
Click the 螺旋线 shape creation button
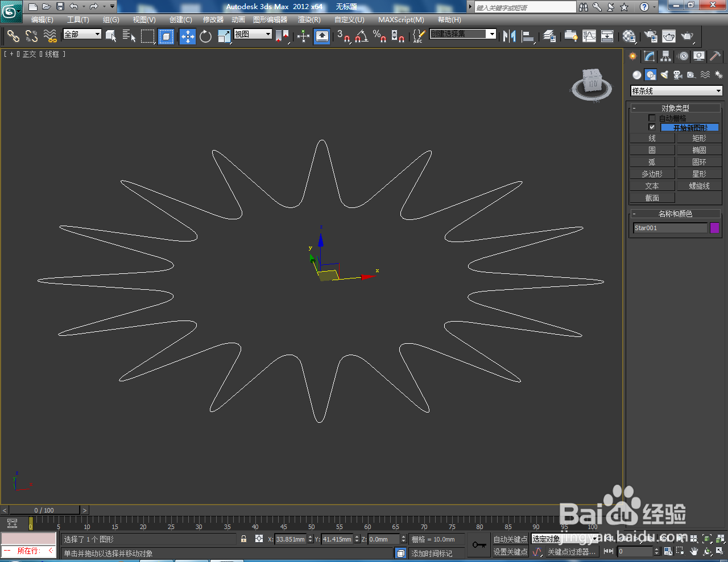click(699, 185)
